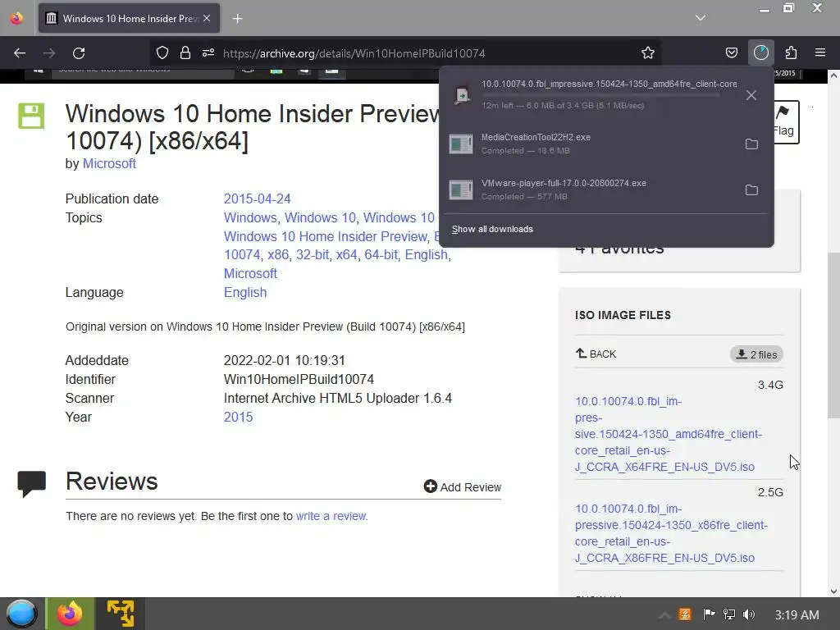Select the Windows 10 Home Insider Preview tab
Image resolution: width=840 pixels, height=630 pixels.
click(x=129, y=18)
